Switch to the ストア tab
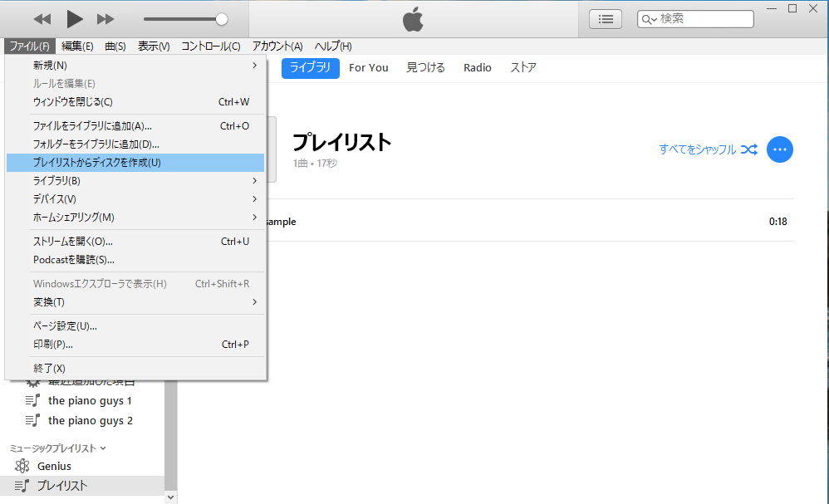The height and width of the screenshot is (504, 829). (523, 67)
